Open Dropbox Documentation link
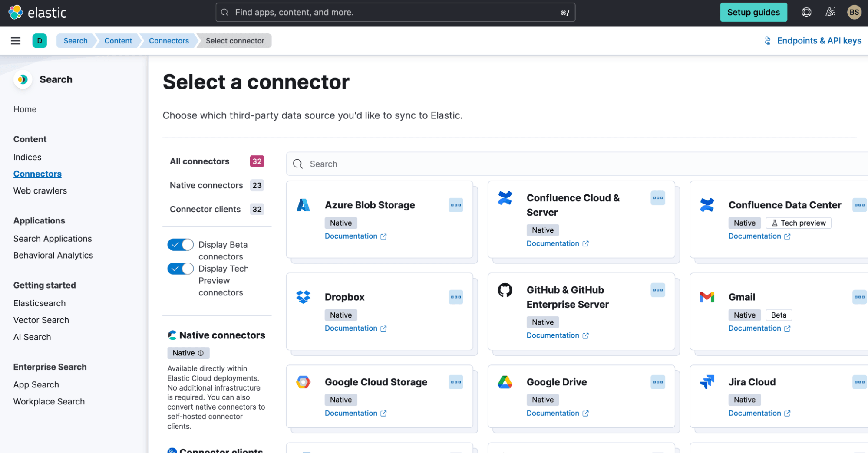This screenshot has width=868, height=453. pyautogui.click(x=351, y=328)
